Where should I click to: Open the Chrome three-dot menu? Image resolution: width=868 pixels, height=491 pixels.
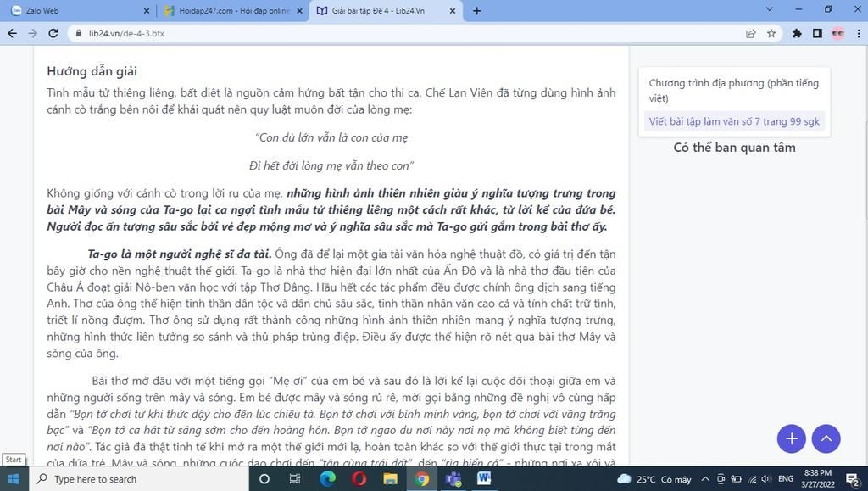click(859, 33)
